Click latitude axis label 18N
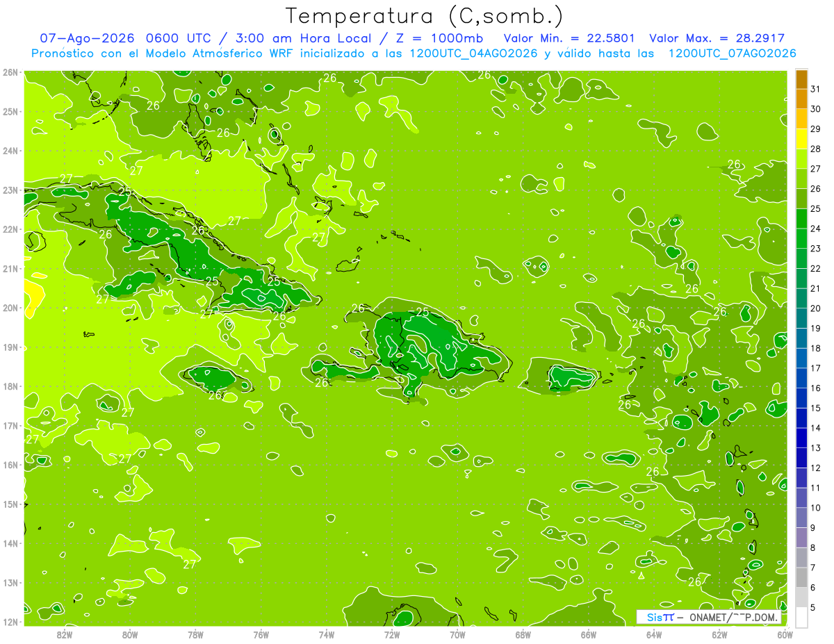834x644 pixels. pos(10,386)
